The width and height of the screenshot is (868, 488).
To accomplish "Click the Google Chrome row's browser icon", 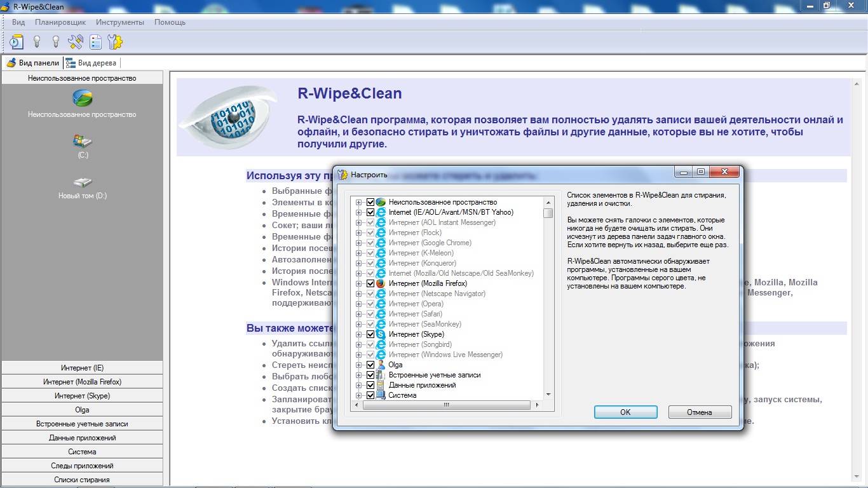I will (x=381, y=243).
